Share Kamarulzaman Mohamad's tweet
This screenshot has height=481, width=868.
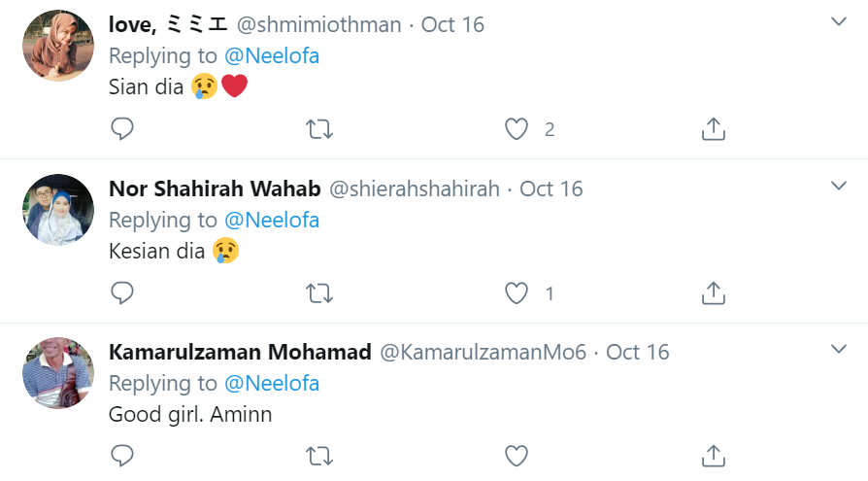[x=714, y=456]
